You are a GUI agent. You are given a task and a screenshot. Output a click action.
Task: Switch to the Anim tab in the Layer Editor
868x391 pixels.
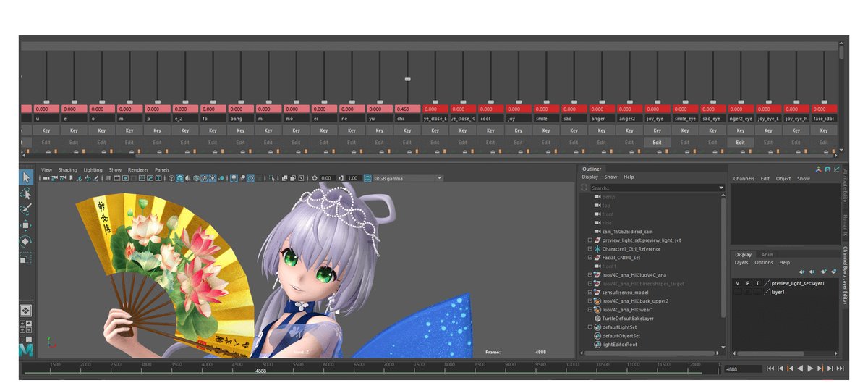[767, 254]
